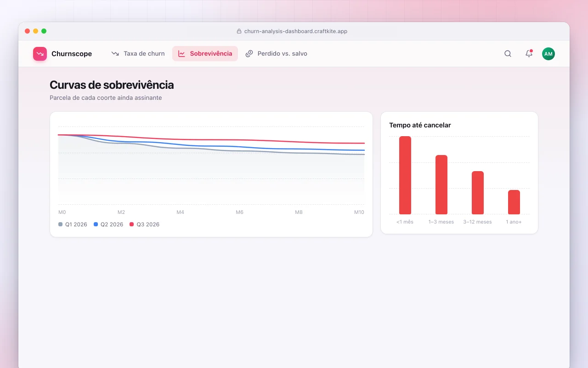Switch to the Taxa de churn tab
588x368 pixels.
pos(138,54)
